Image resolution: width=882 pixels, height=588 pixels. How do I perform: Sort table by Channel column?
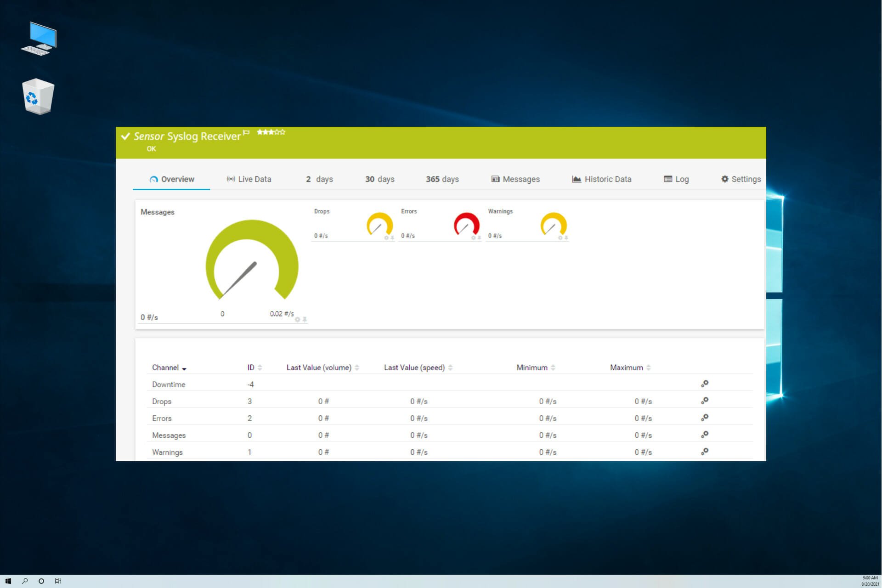point(169,367)
